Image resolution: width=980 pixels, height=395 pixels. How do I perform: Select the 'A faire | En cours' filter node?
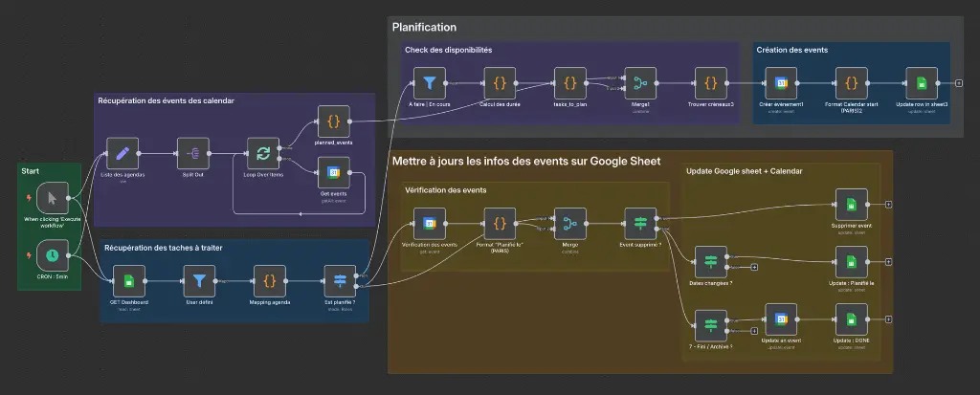[x=430, y=82]
